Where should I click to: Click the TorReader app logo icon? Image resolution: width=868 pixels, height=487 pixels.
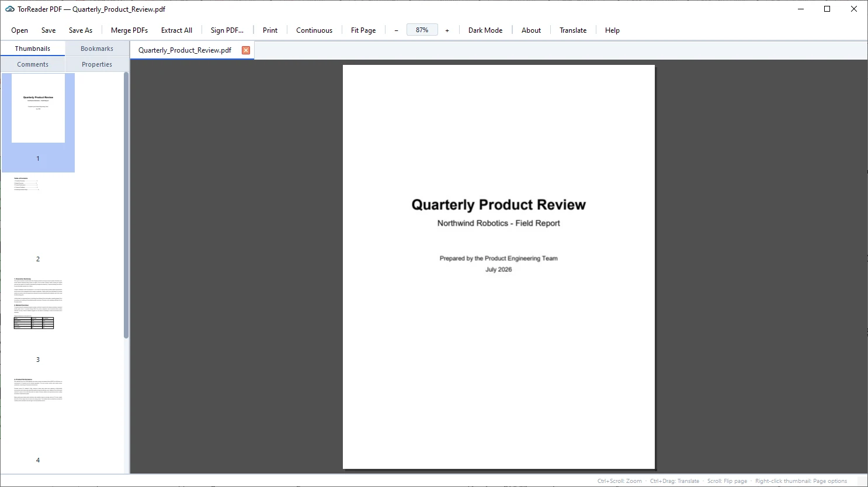pyautogui.click(x=10, y=9)
